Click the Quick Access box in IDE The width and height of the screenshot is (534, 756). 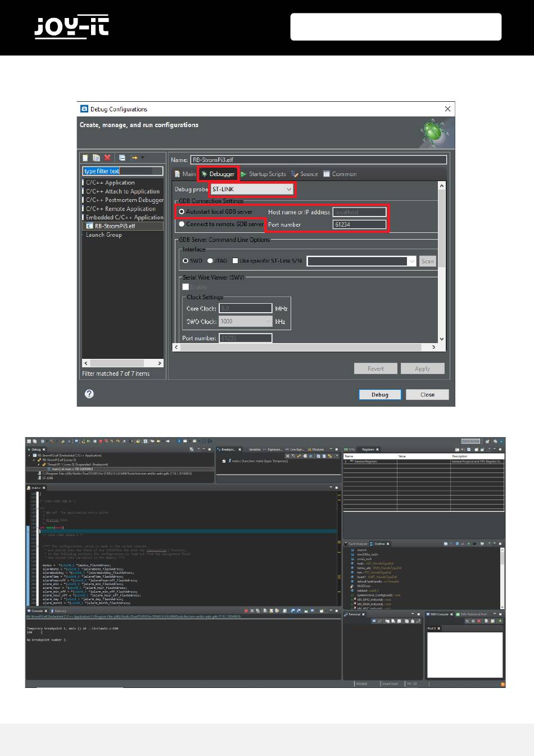point(470,442)
